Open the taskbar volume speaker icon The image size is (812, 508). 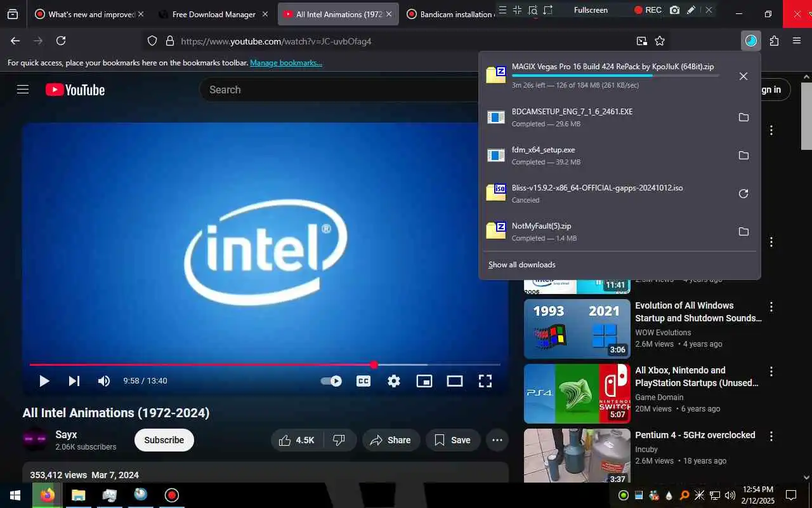tap(730, 495)
